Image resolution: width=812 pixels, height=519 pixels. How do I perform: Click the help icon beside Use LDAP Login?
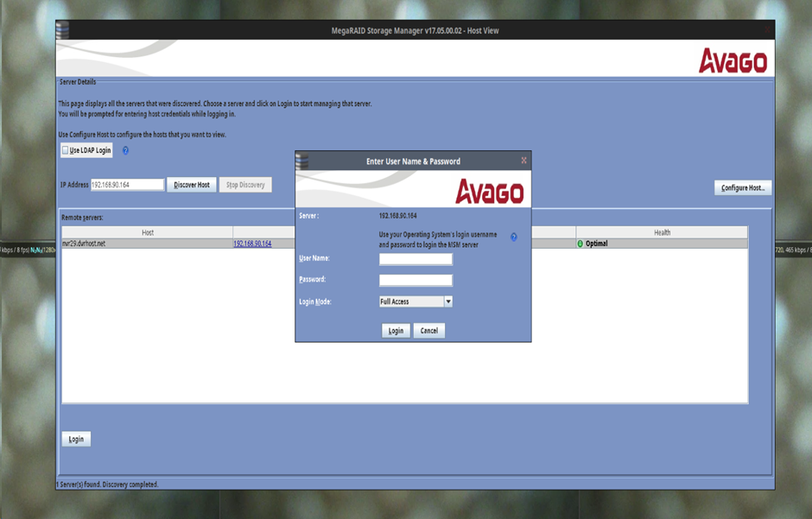(125, 150)
